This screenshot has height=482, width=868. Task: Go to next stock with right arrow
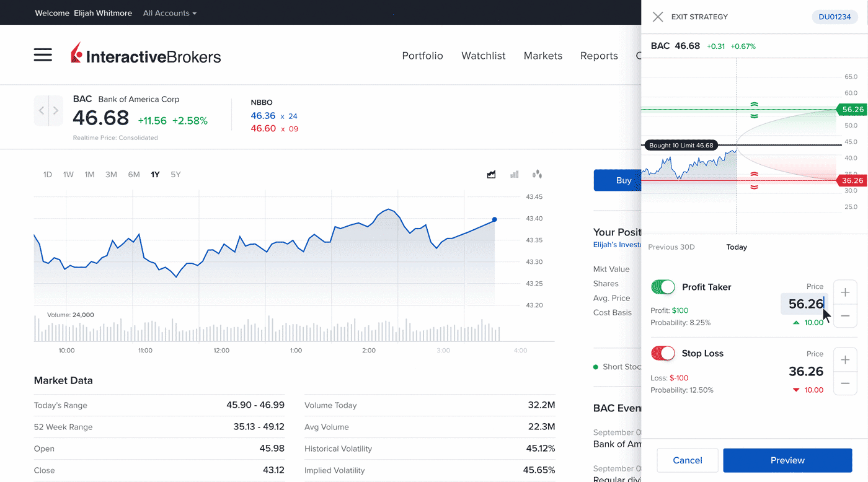pos(56,111)
